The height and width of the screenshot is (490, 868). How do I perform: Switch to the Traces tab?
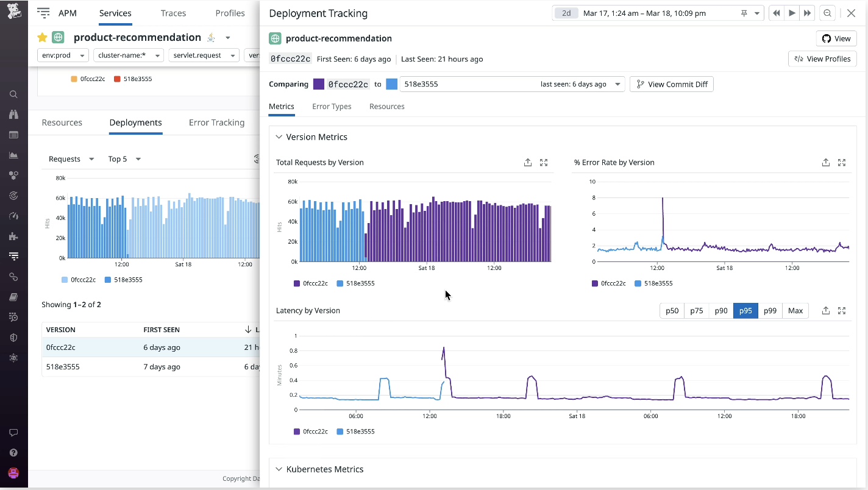coord(174,13)
